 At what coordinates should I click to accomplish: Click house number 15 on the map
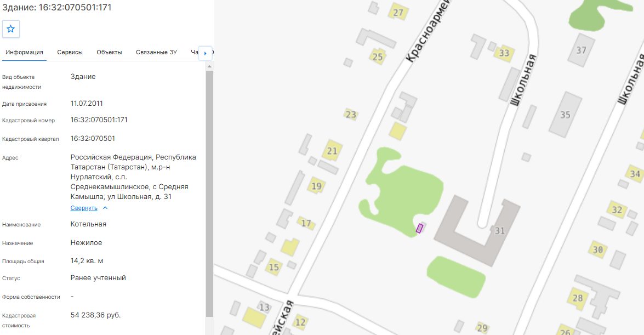pyautogui.click(x=273, y=268)
